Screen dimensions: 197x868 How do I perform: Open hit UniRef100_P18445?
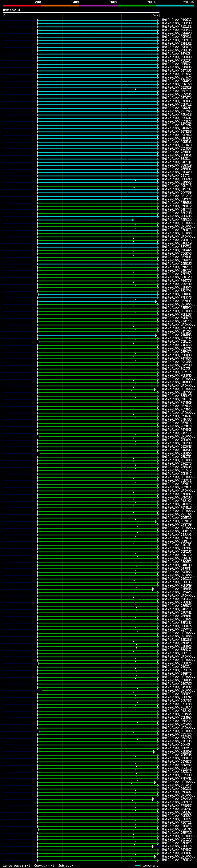tap(176, 250)
